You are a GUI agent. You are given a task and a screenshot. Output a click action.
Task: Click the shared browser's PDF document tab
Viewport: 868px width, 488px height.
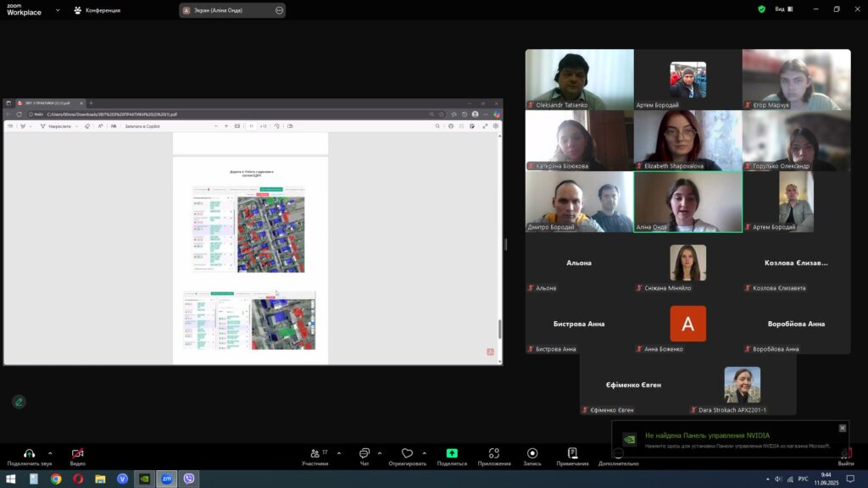(x=50, y=103)
